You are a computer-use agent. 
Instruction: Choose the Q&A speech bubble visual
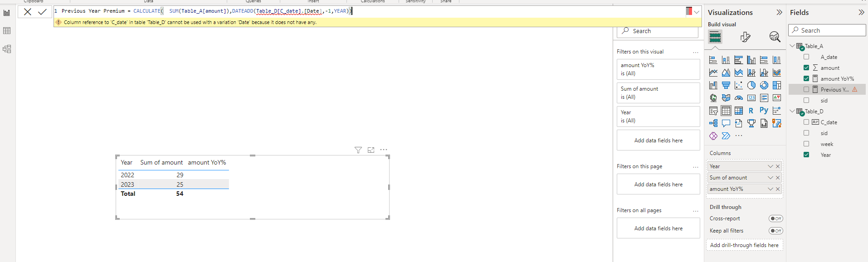pyautogui.click(x=726, y=123)
